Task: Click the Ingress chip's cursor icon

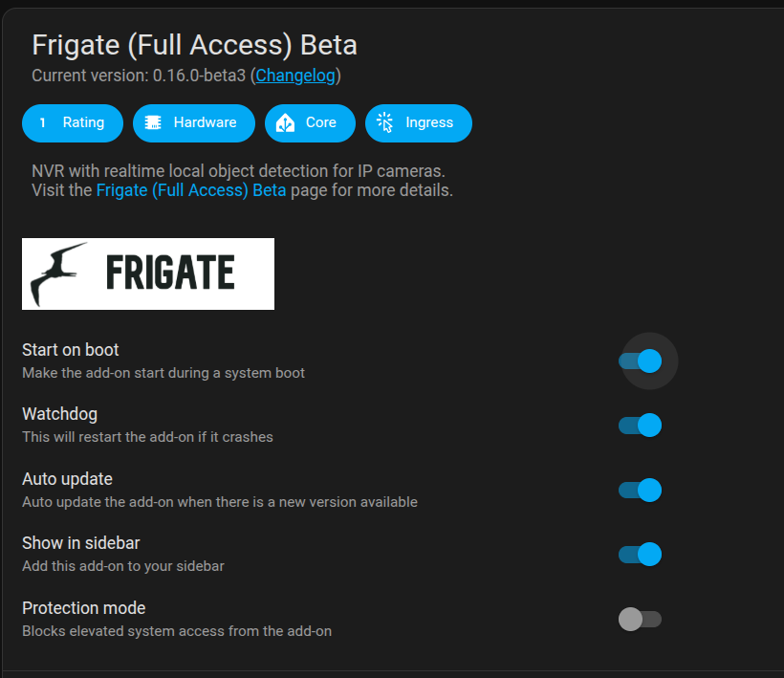Action: tap(385, 122)
